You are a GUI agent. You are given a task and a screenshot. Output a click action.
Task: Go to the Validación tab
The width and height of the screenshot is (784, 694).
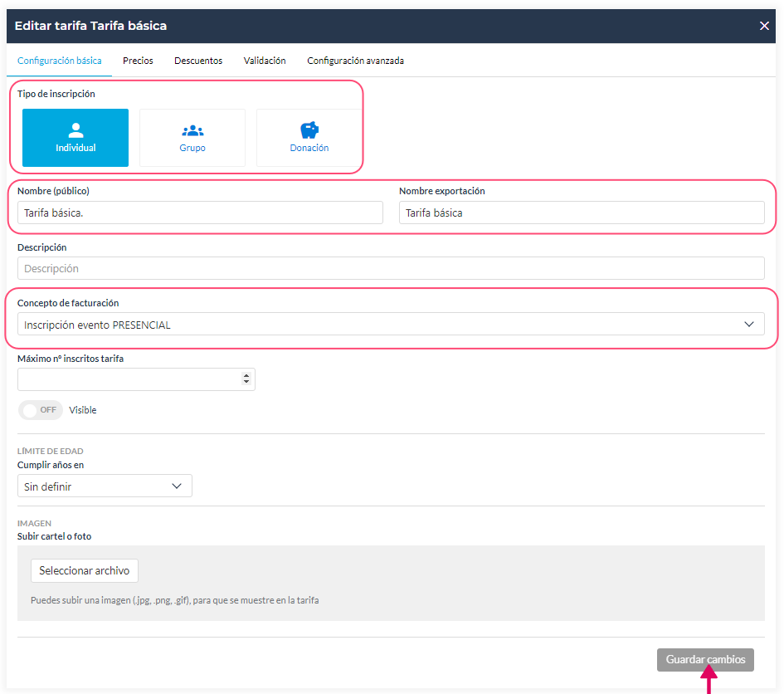[x=265, y=61]
